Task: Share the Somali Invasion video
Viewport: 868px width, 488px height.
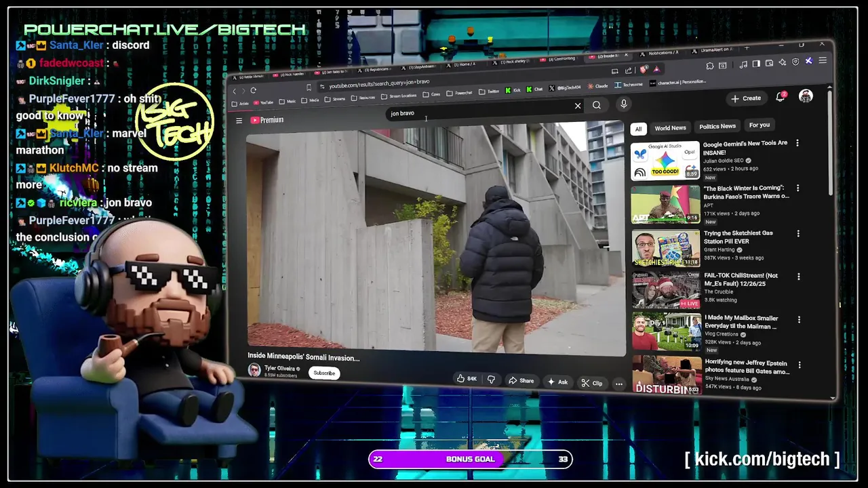Action: (521, 381)
